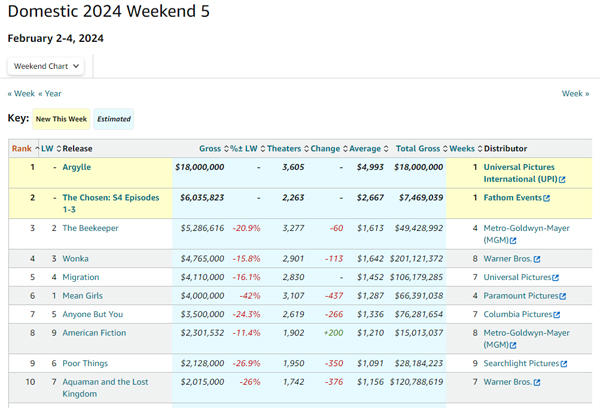Go to the previous « Week link
This screenshot has height=408, width=600.
click(x=21, y=94)
